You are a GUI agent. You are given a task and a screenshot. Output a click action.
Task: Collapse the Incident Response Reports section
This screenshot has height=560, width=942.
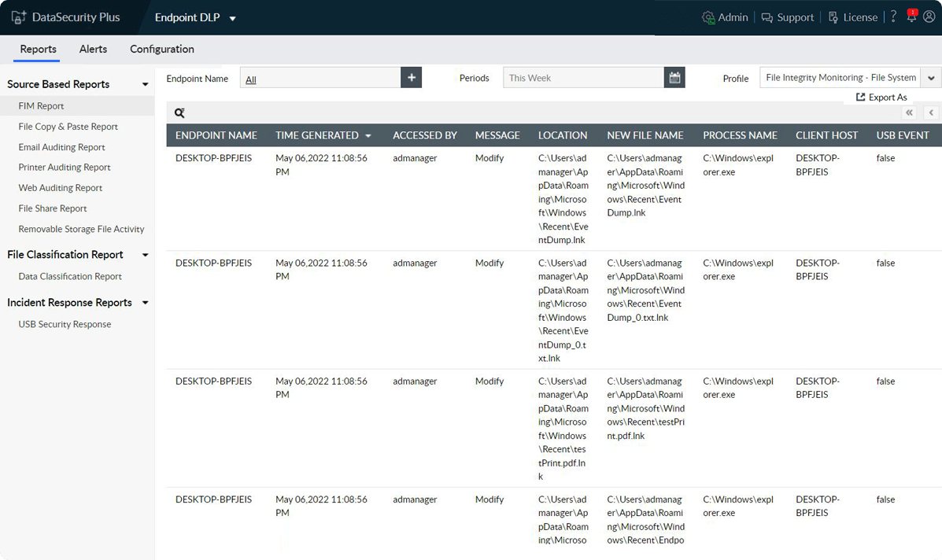point(145,303)
